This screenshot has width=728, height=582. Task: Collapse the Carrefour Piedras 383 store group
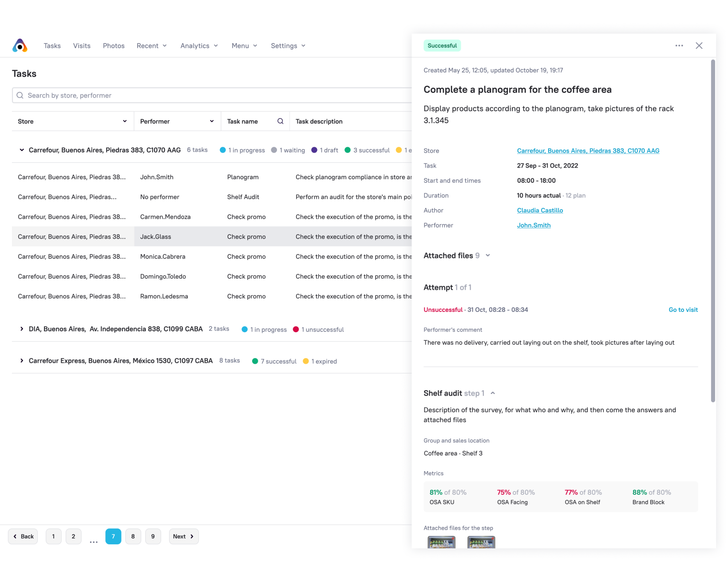pos(22,150)
